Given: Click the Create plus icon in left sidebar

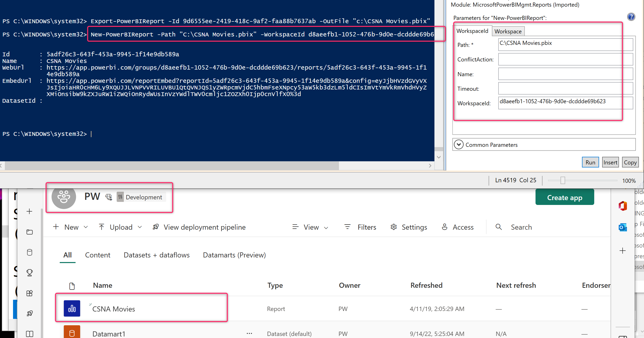Looking at the screenshot, I should click(30, 211).
